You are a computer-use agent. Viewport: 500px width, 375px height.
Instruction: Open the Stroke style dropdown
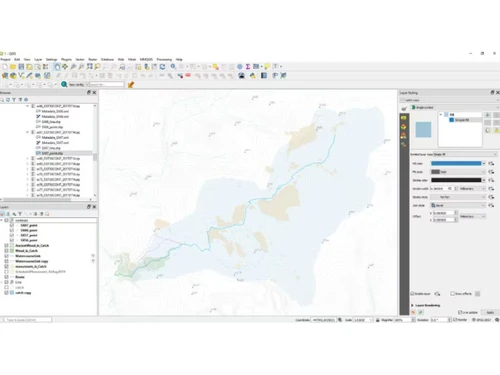(x=458, y=197)
